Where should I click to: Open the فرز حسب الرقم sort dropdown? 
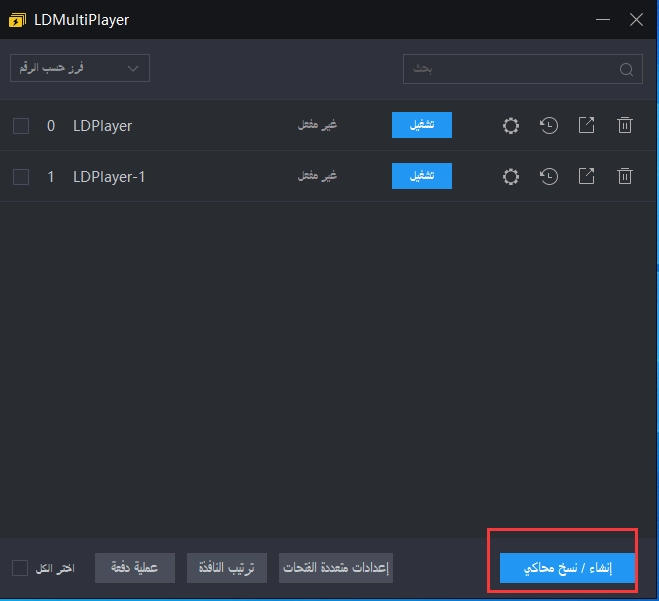(80, 68)
